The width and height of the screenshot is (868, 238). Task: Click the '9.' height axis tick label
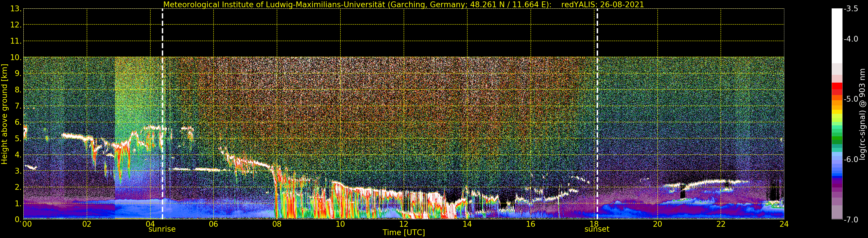tap(18, 74)
